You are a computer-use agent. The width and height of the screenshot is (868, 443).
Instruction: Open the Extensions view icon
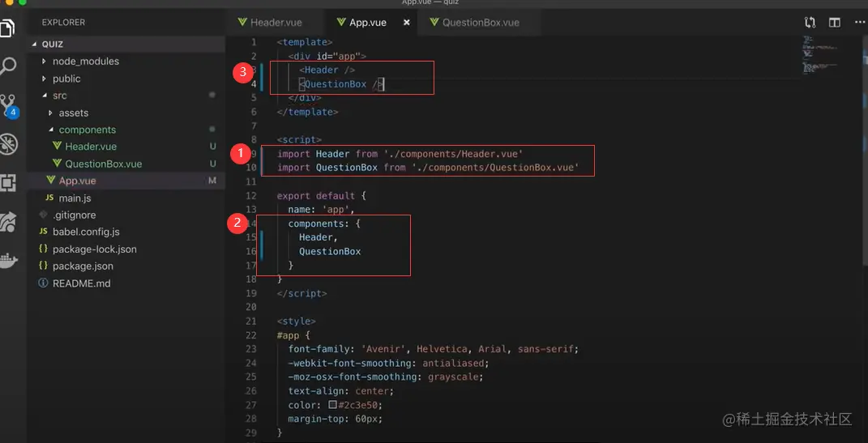[8, 182]
